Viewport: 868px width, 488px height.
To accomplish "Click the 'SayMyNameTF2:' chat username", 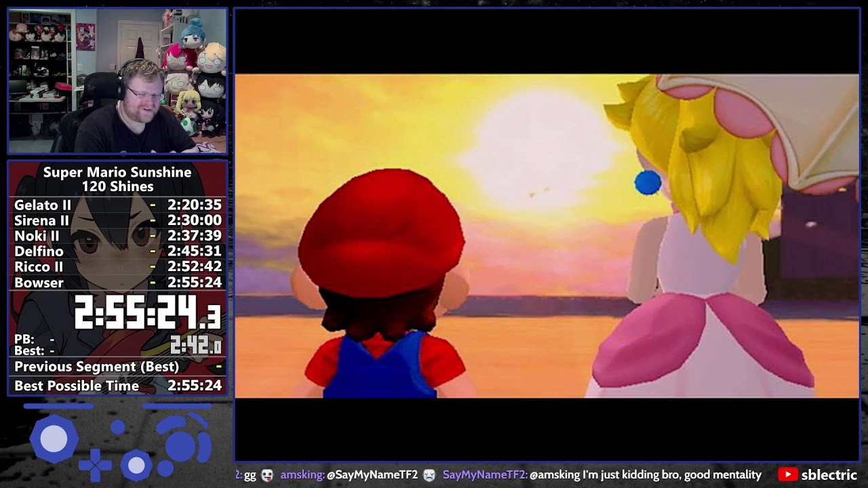I will click(x=485, y=475).
